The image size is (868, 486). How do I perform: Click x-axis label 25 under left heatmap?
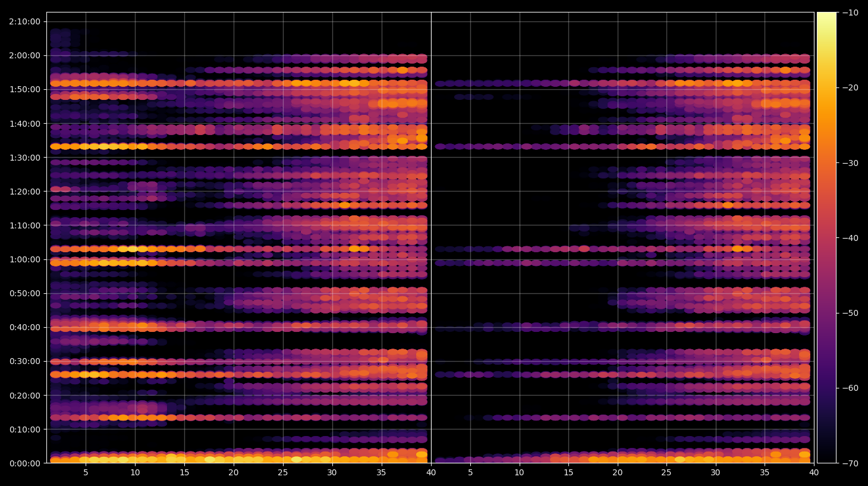pos(283,473)
